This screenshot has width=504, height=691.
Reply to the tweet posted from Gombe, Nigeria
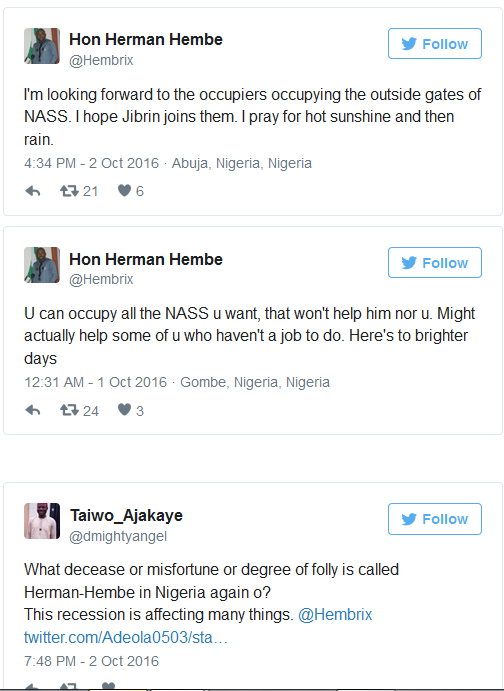pyautogui.click(x=33, y=410)
